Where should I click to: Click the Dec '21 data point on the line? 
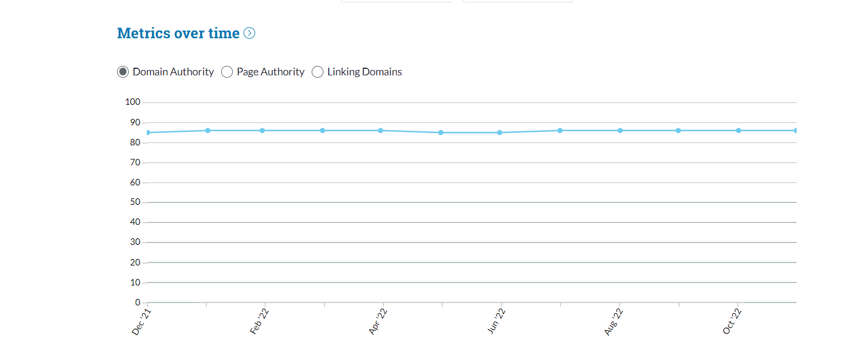tap(148, 132)
